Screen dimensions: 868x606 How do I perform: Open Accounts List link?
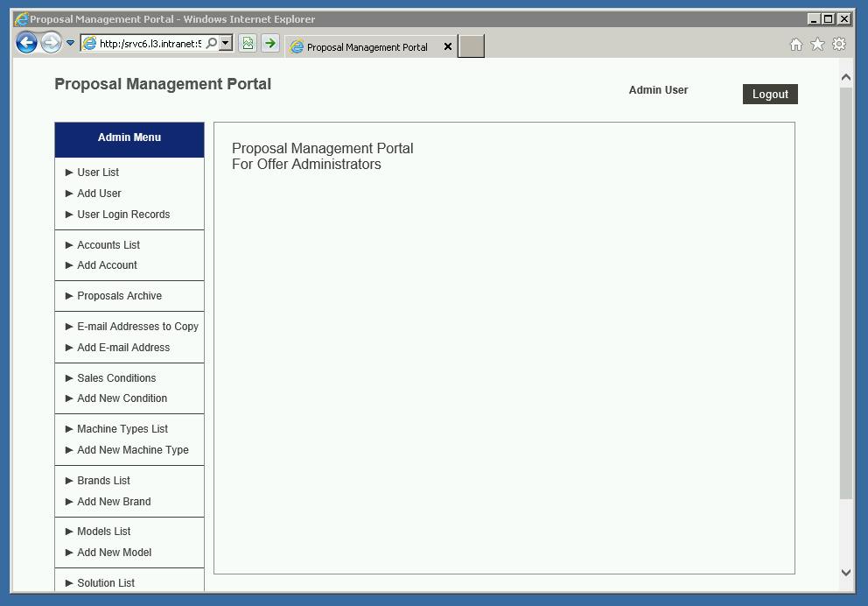coord(108,245)
